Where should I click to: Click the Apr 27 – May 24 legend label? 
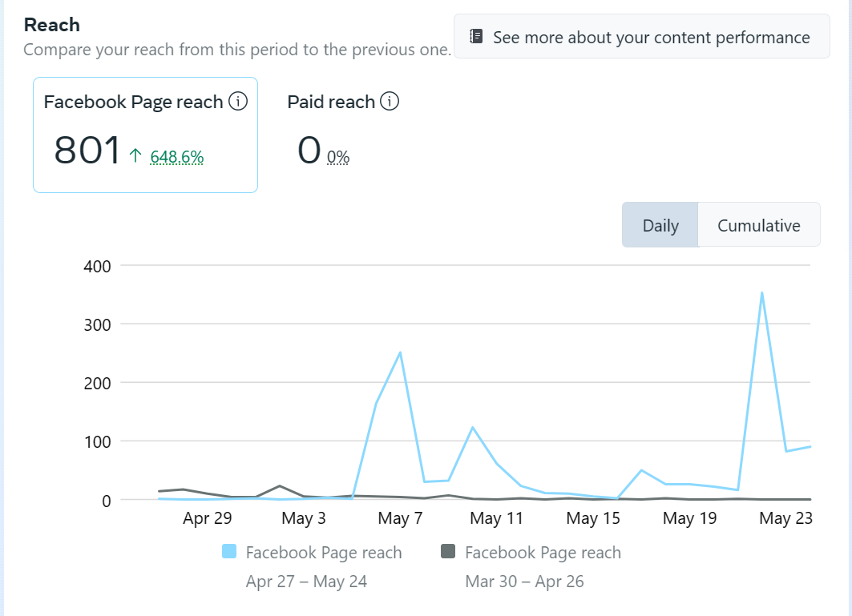click(306, 582)
